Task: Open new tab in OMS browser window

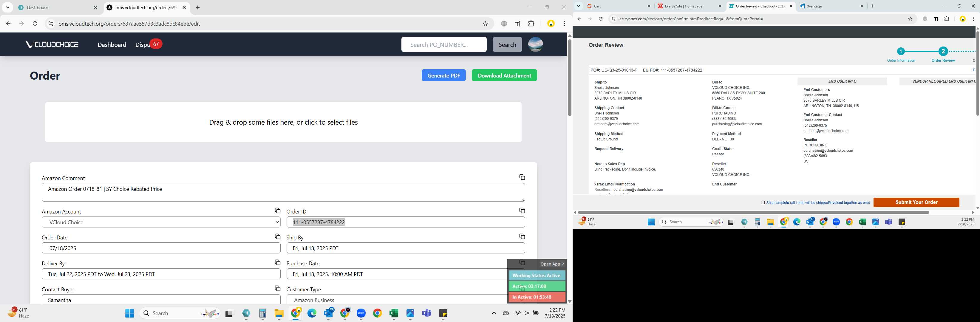Action: click(197, 8)
